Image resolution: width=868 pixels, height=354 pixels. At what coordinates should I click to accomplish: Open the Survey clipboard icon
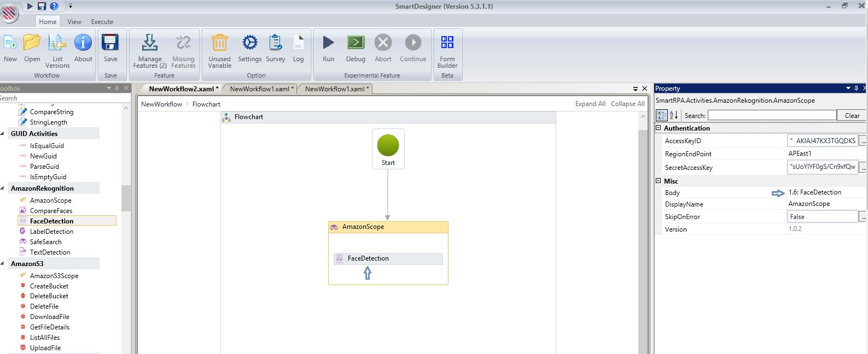point(275,43)
